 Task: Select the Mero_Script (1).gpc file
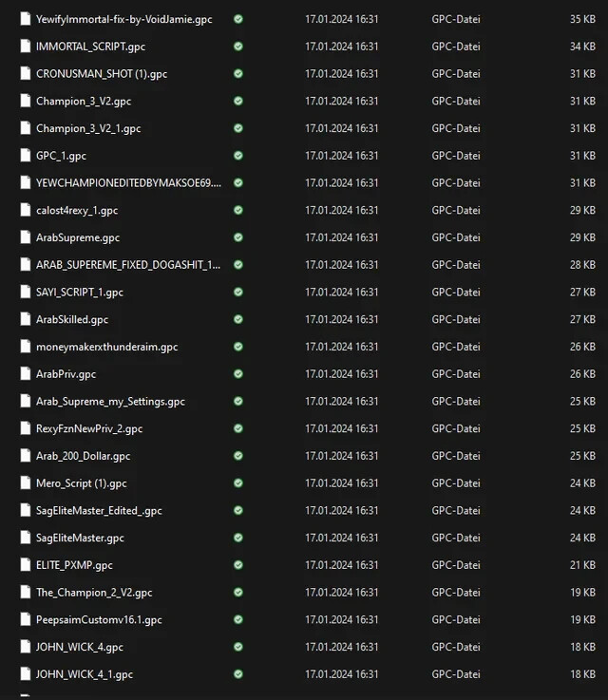click(82, 483)
